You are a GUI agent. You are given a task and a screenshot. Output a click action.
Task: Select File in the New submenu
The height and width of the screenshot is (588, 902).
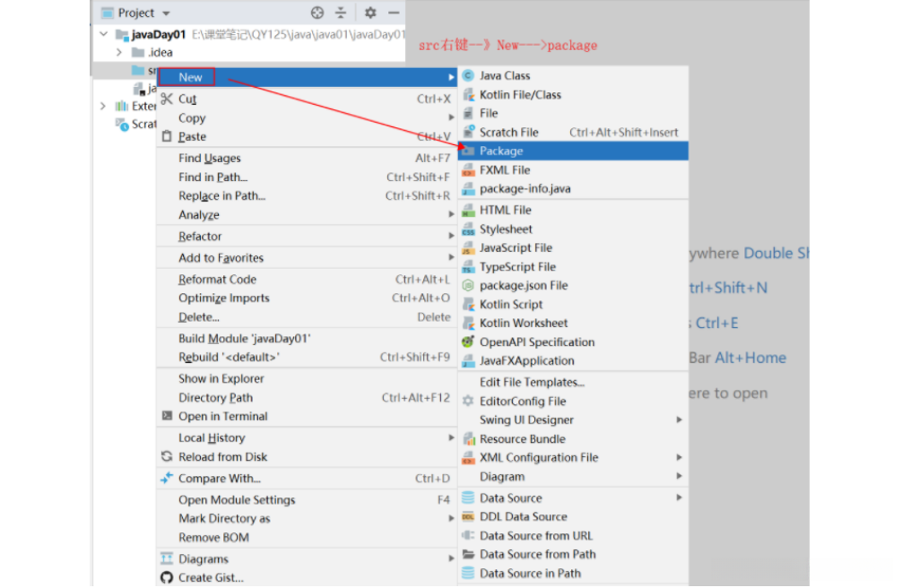point(573,113)
